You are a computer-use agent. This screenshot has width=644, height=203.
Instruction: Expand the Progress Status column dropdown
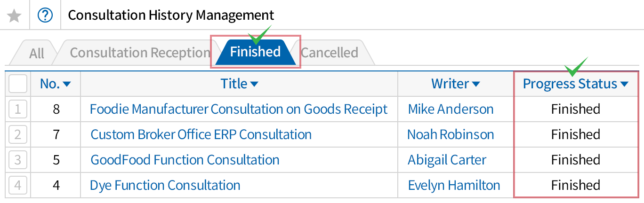click(x=625, y=84)
